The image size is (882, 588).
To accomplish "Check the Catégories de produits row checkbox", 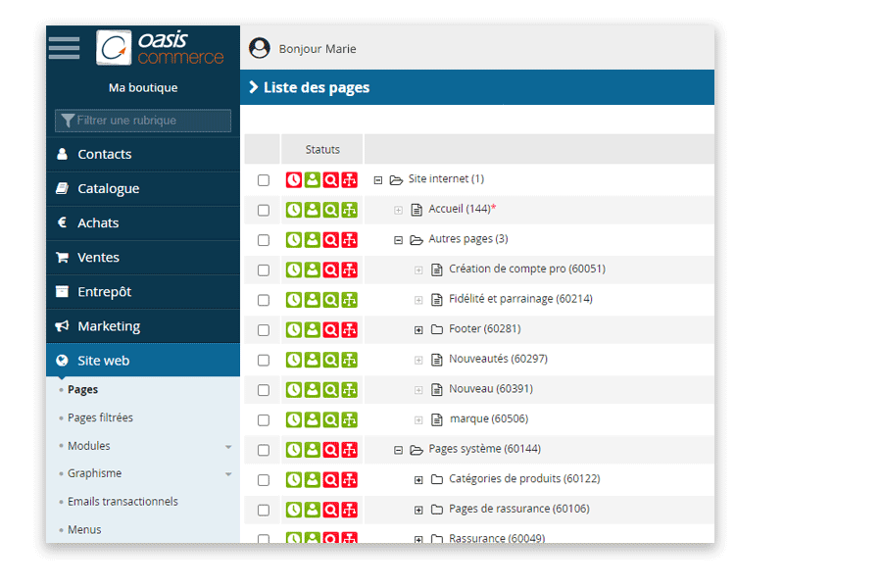I will pos(264,480).
